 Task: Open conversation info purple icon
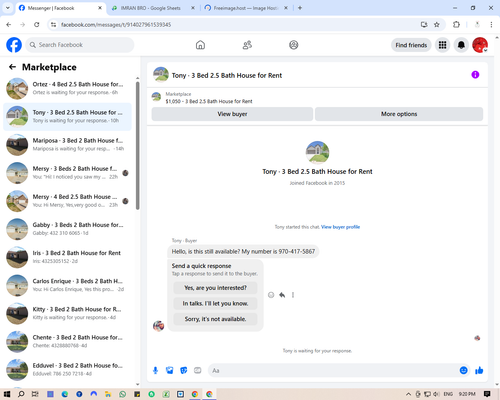(x=475, y=75)
